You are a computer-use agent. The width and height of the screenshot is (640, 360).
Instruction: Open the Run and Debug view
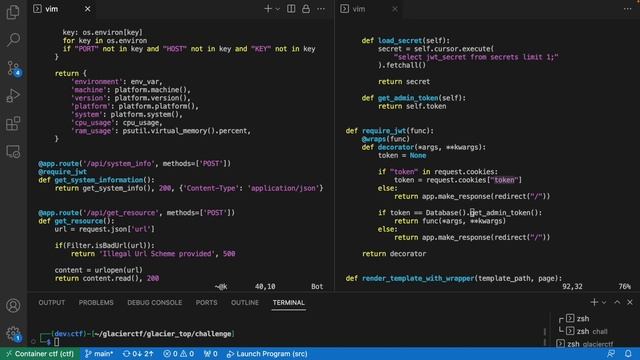[13, 96]
